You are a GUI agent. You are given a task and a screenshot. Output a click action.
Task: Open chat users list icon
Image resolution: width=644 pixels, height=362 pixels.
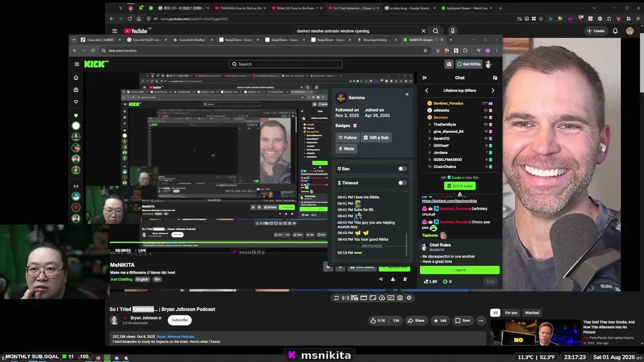coord(495,78)
